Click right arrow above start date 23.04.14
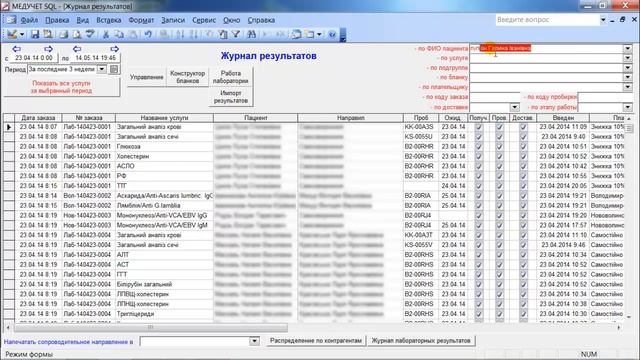 pyautogui.click(x=48, y=49)
